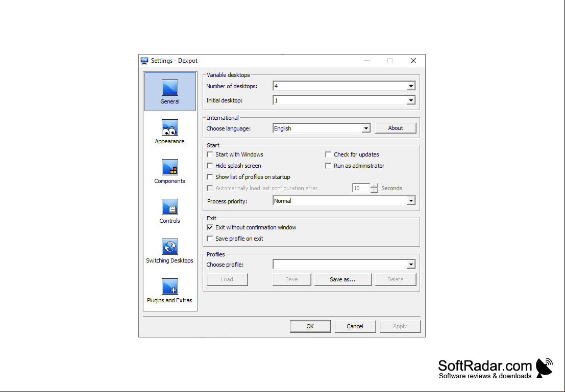Viewport: 565px width, 392px height.
Task: Enable Hide splash screen
Action: [210, 166]
